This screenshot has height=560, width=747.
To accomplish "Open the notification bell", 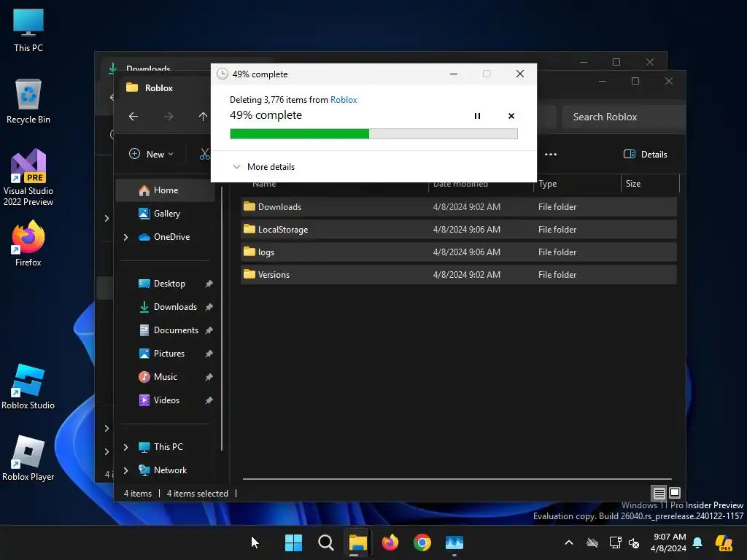I will click(x=697, y=542).
